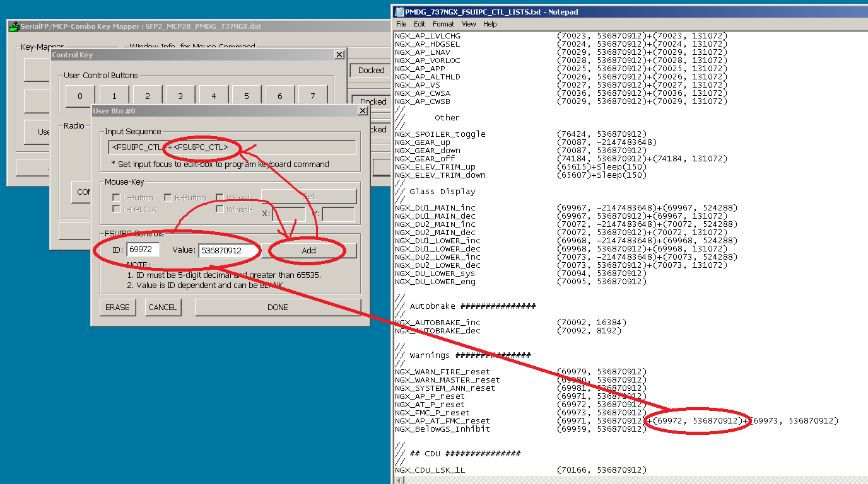Select user control button 7

coord(312,95)
